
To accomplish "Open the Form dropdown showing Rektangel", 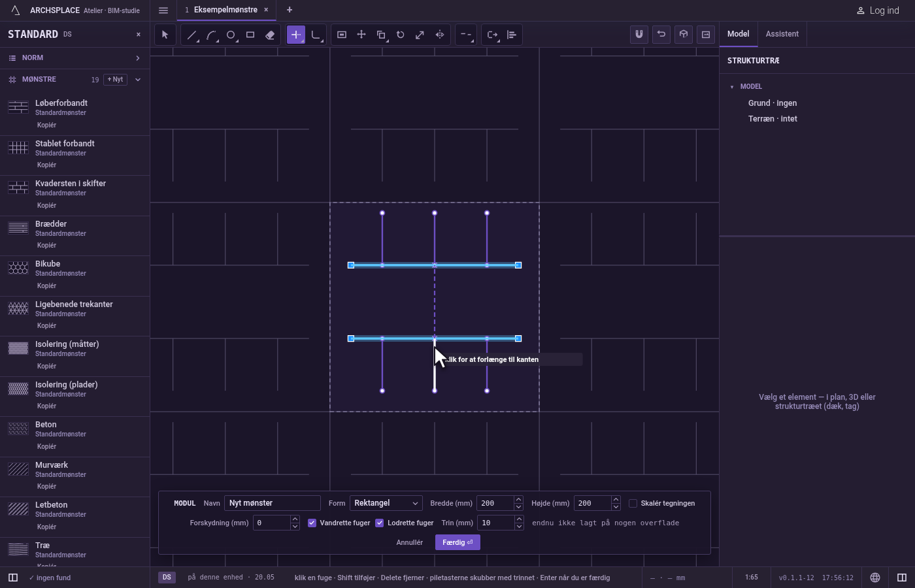I will click(386, 503).
